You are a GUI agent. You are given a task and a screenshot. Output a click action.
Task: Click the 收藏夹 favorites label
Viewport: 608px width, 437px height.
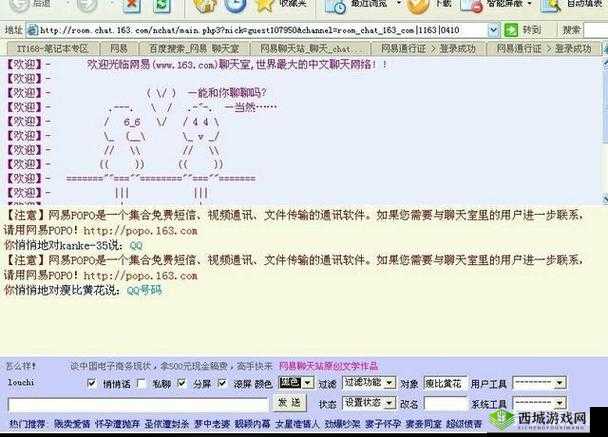pyautogui.click(x=293, y=4)
